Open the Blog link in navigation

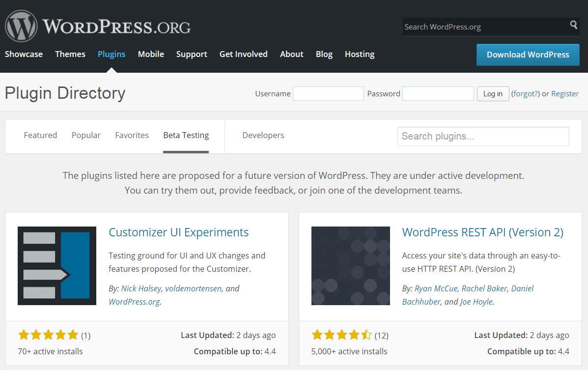coord(324,54)
